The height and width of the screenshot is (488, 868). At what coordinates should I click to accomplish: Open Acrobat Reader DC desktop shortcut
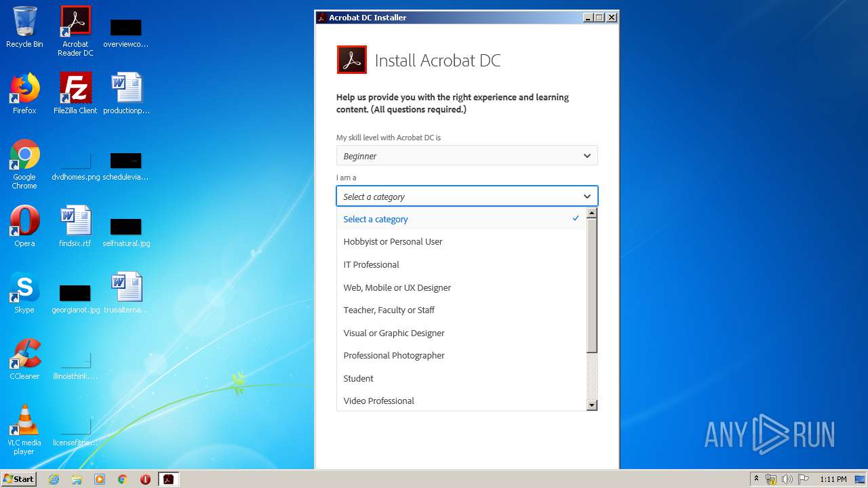pos(75,30)
